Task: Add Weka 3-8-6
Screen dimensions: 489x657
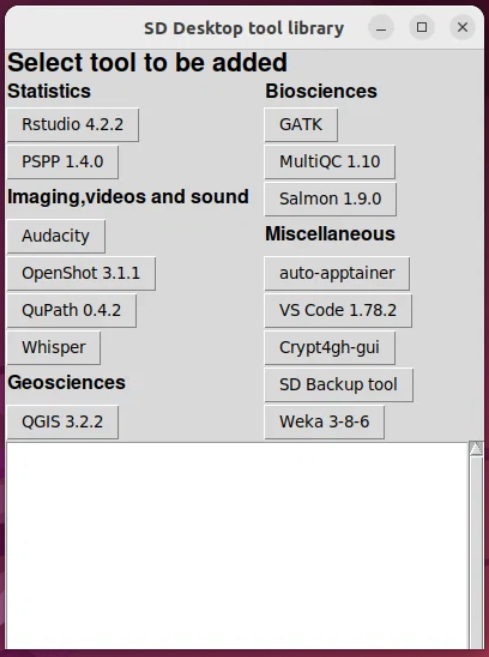Action: coord(324,422)
